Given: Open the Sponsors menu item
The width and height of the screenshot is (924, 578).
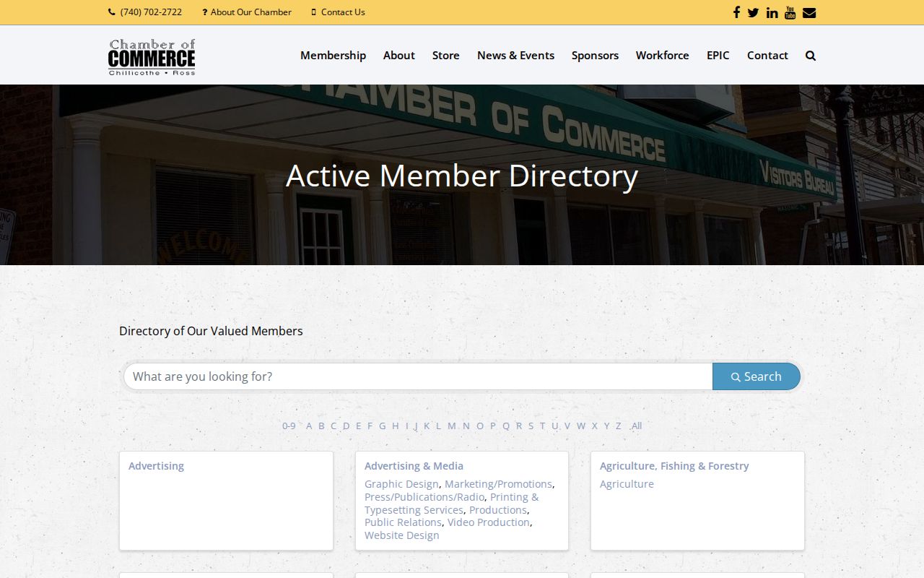Looking at the screenshot, I should pyautogui.click(x=595, y=56).
